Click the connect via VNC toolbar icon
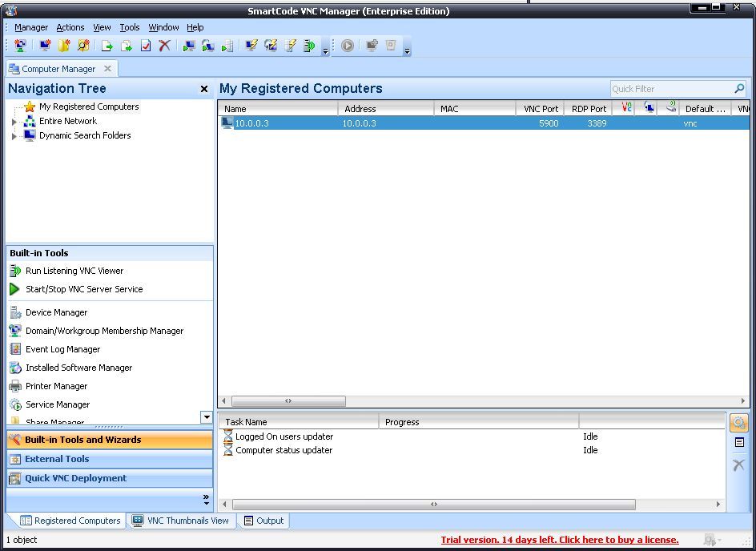Screen dimensions: 756x551 click(x=188, y=46)
